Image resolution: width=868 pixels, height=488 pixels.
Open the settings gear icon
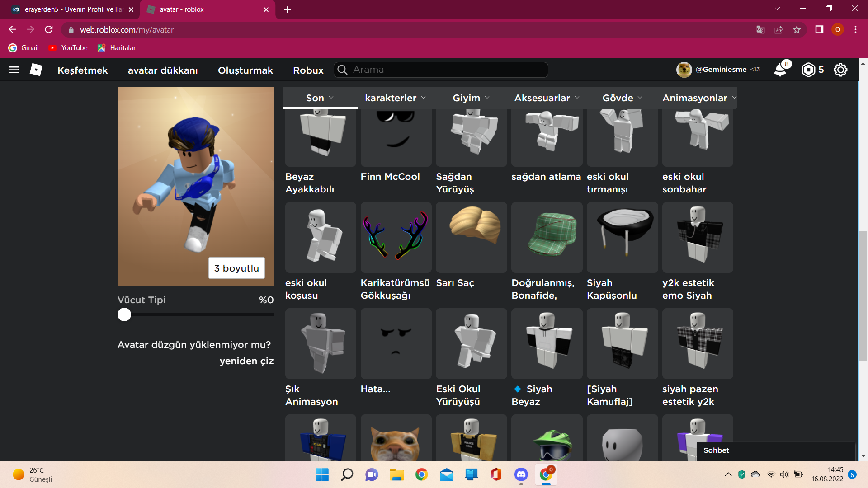840,70
